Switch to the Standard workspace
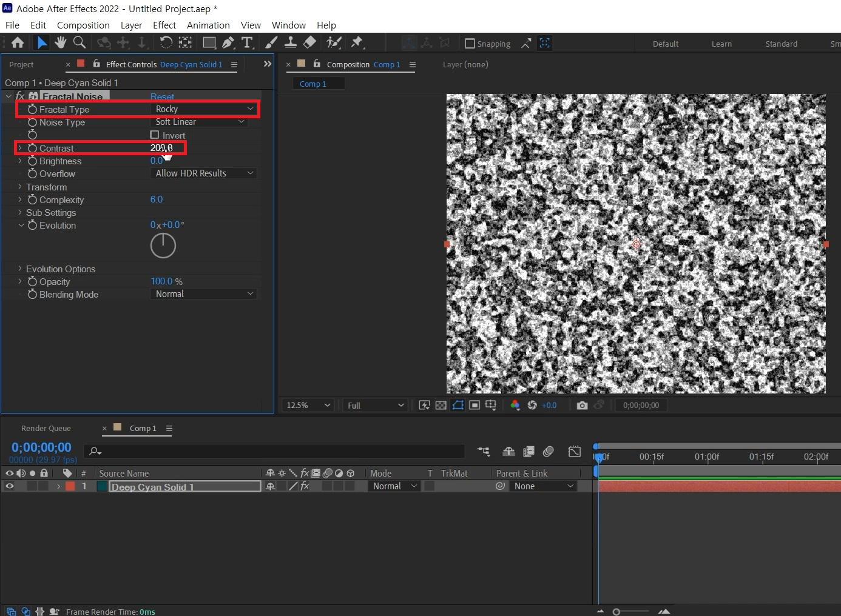The image size is (841, 616). point(781,44)
